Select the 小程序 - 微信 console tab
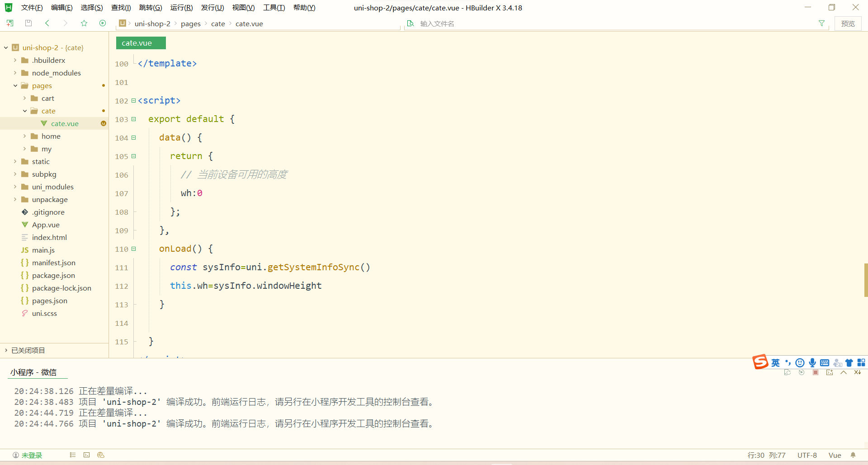This screenshot has width=868, height=465. [x=33, y=372]
